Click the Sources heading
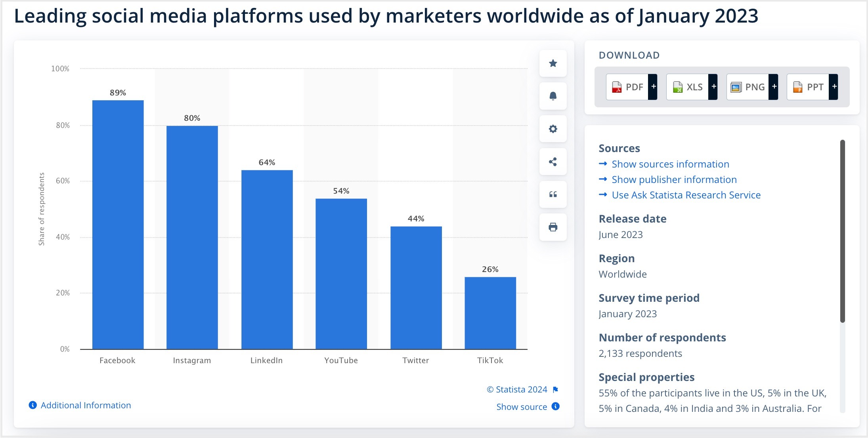Viewport: 868px width, 438px height. click(x=619, y=148)
